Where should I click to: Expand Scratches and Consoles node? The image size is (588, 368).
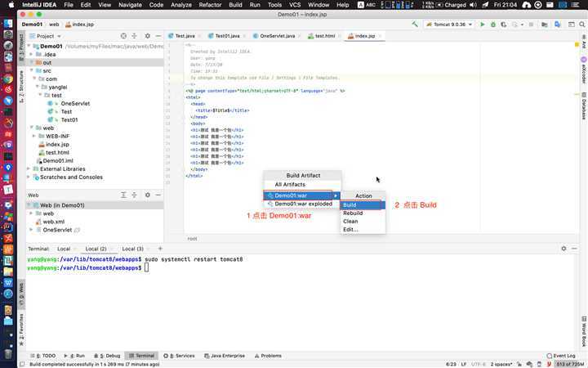click(x=29, y=177)
